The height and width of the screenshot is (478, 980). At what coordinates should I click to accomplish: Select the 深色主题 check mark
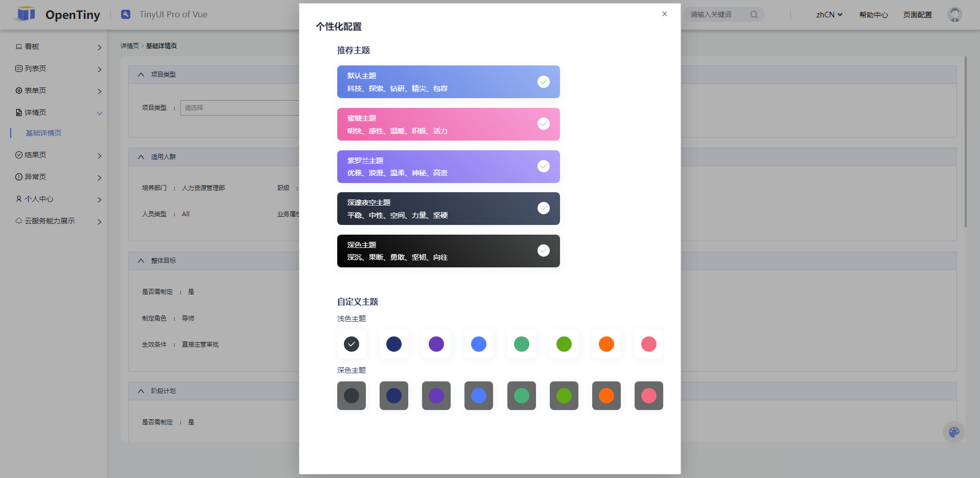click(543, 251)
